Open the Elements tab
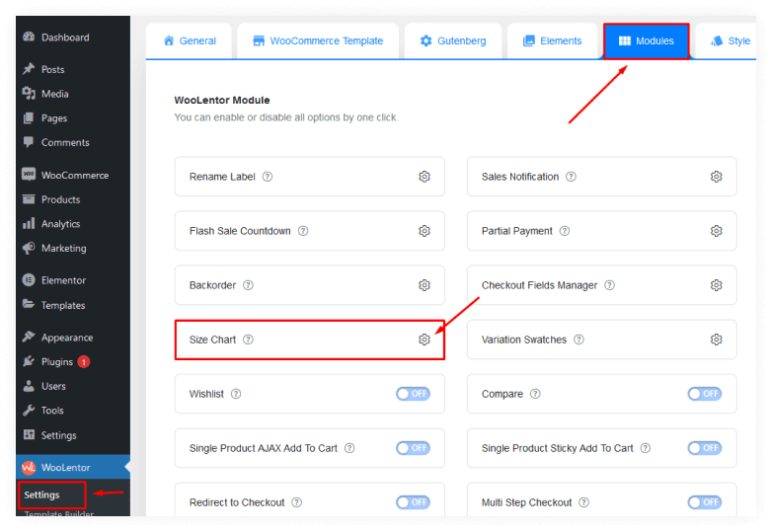The width and height of the screenshot is (772, 532). [x=553, y=40]
